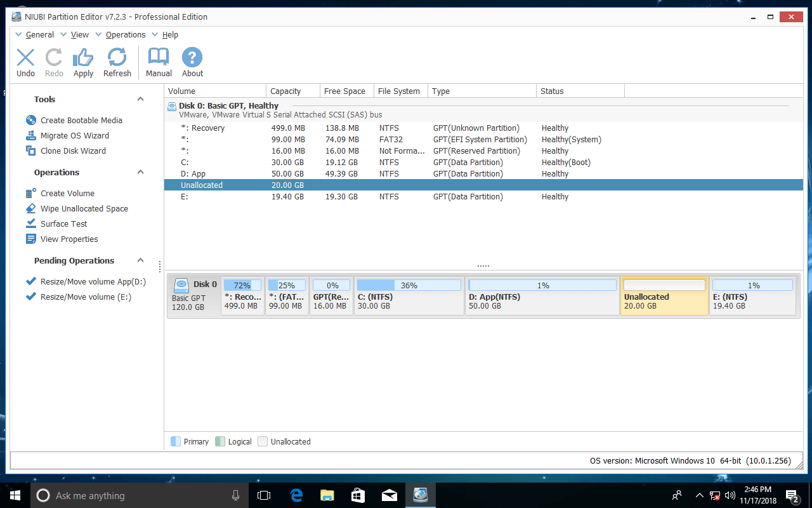812x508 pixels.
Task: Click the Disk 0 drive icon in disk map
Action: (181, 285)
